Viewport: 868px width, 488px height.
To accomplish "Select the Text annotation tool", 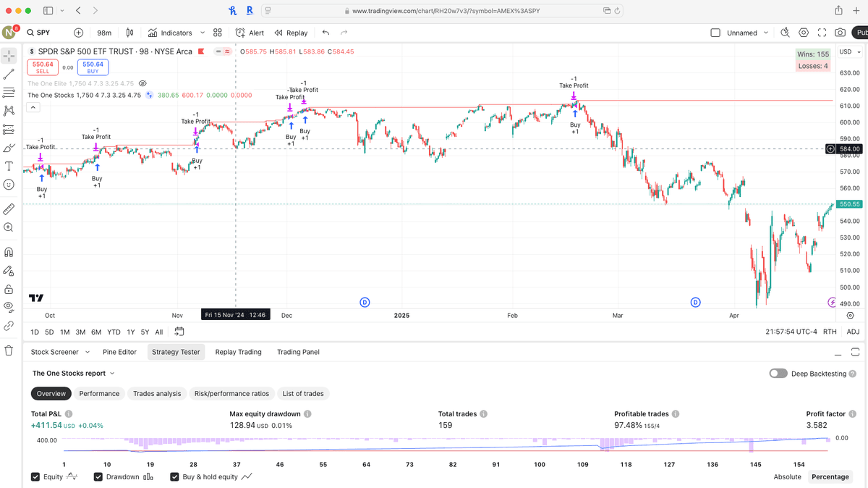I will (9, 166).
